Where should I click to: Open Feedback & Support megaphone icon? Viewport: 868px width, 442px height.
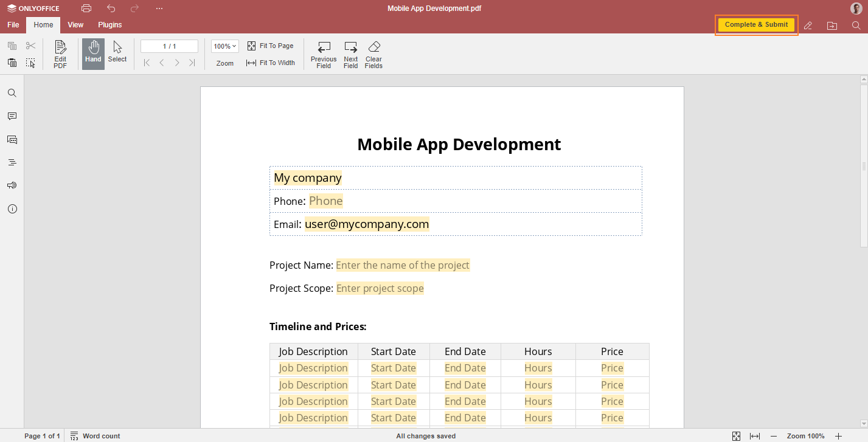[12, 185]
